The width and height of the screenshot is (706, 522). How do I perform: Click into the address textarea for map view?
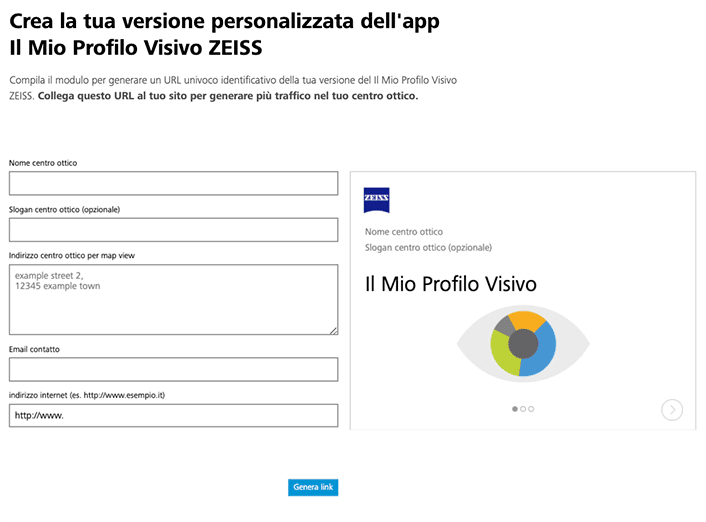tap(173, 299)
